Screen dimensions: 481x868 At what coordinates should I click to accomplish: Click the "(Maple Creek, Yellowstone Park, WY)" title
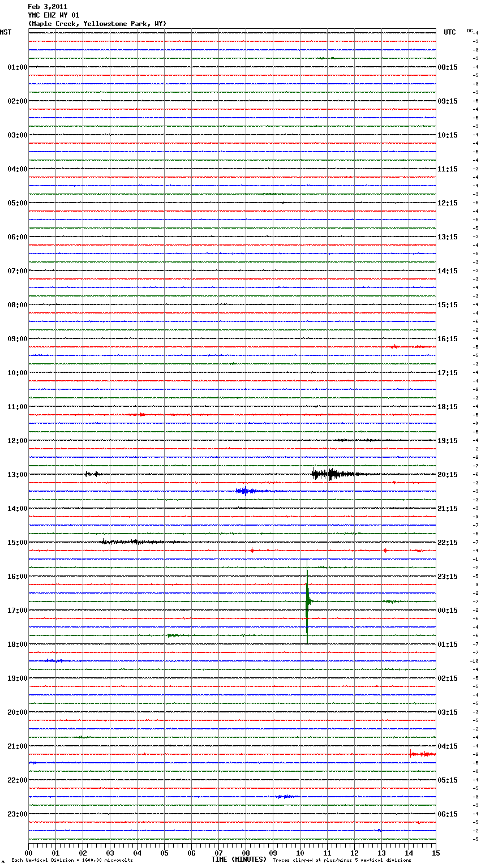click(97, 24)
